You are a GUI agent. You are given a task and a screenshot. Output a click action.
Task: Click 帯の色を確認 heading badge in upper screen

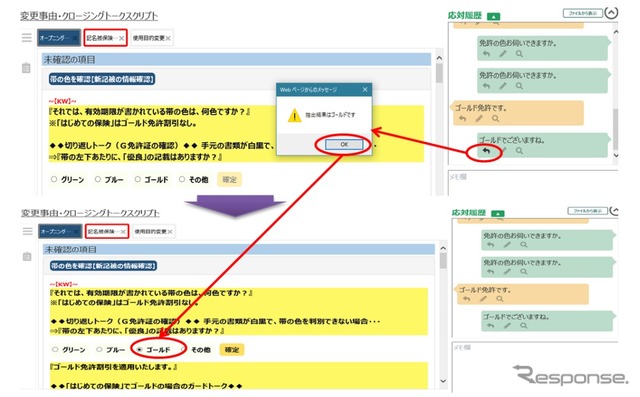pos(102,79)
